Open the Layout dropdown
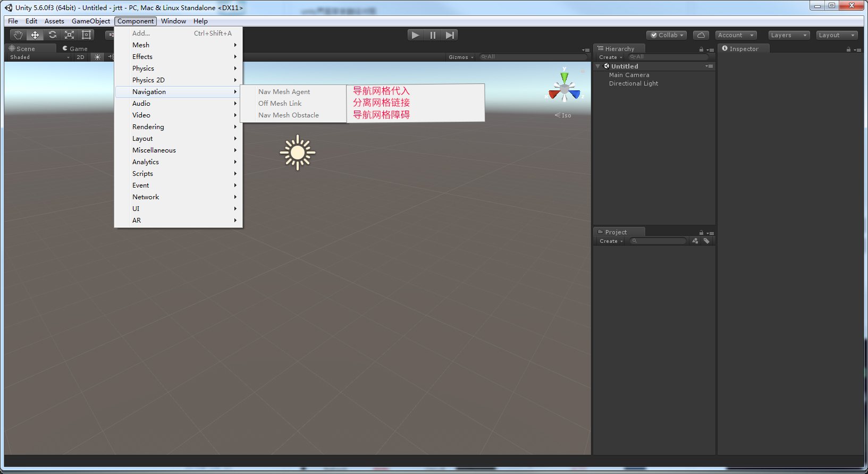 (837, 35)
